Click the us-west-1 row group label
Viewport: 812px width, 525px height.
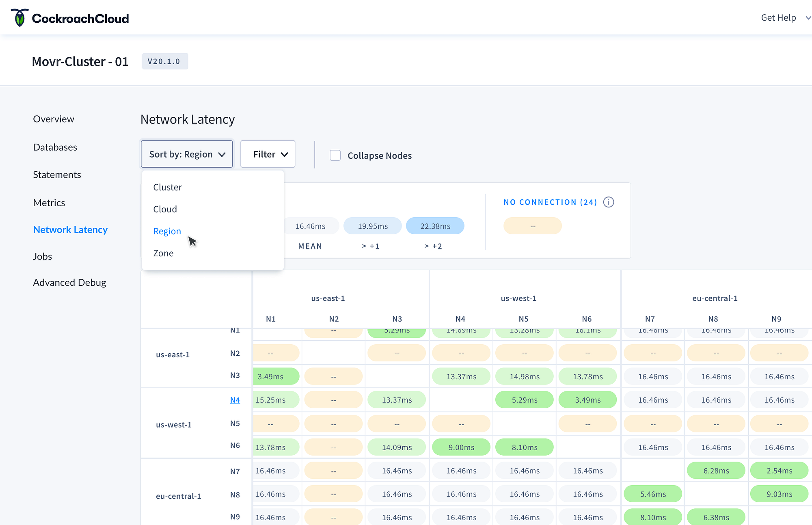[x=174, y=425]
